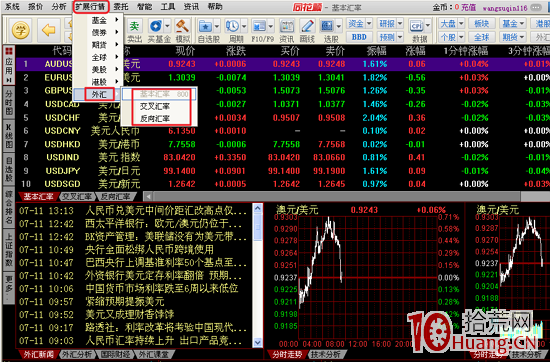Open the 模拟 gavel simulation icon
Image resolution: width=550 pixels, height=362 pixels.
(182, 30)
